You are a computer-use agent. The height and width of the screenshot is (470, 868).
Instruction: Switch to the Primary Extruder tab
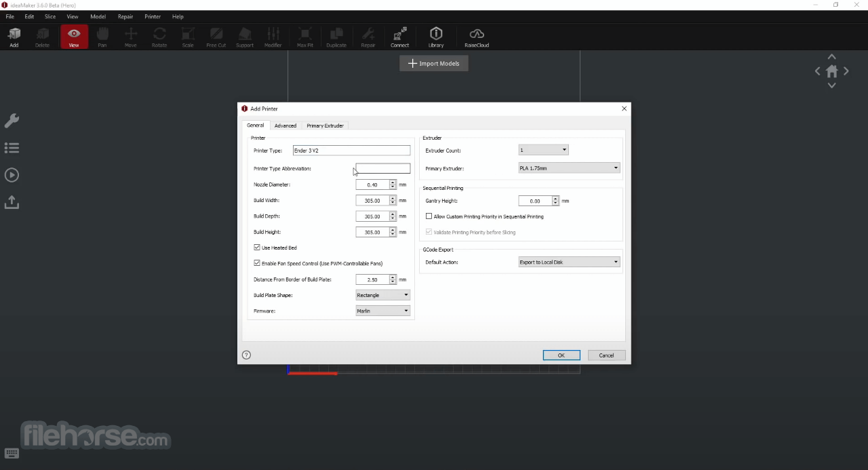click(x=325, y=125)
